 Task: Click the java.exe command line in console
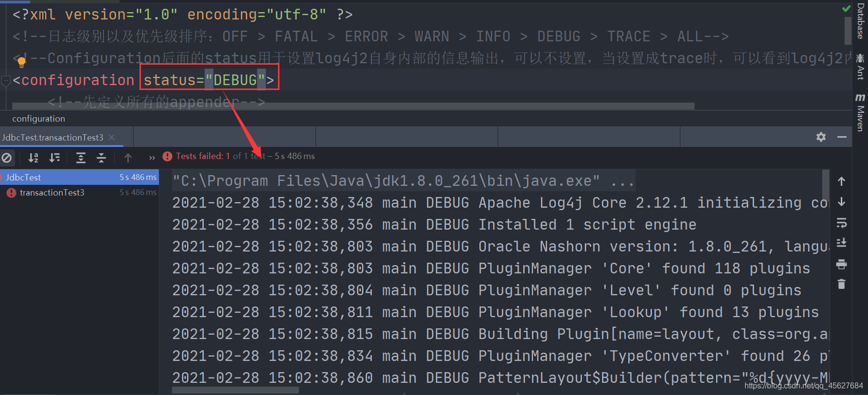(x=403, y=181)
